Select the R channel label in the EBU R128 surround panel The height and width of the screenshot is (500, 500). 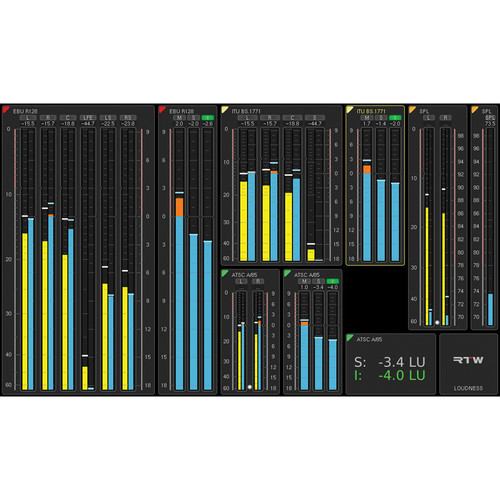click(x=48, y=118)
